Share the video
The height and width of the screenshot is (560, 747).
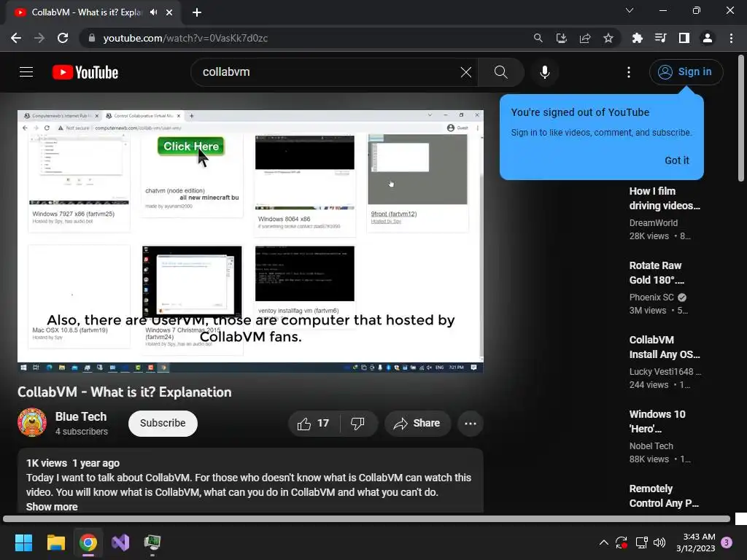click(417, 424)
